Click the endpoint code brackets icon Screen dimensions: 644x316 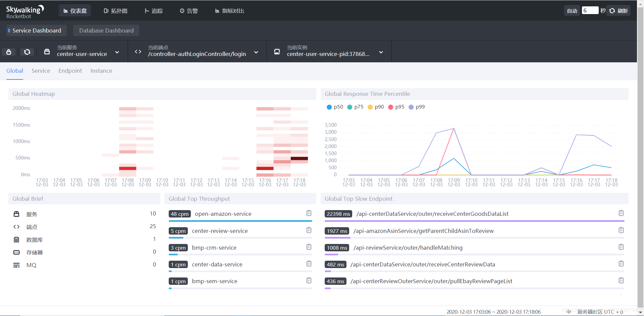[x=138, y=52]
